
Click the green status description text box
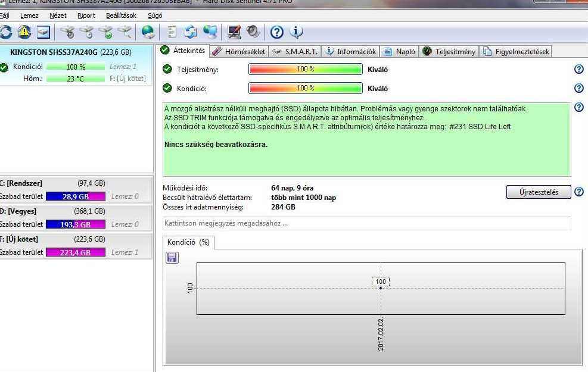367,139
